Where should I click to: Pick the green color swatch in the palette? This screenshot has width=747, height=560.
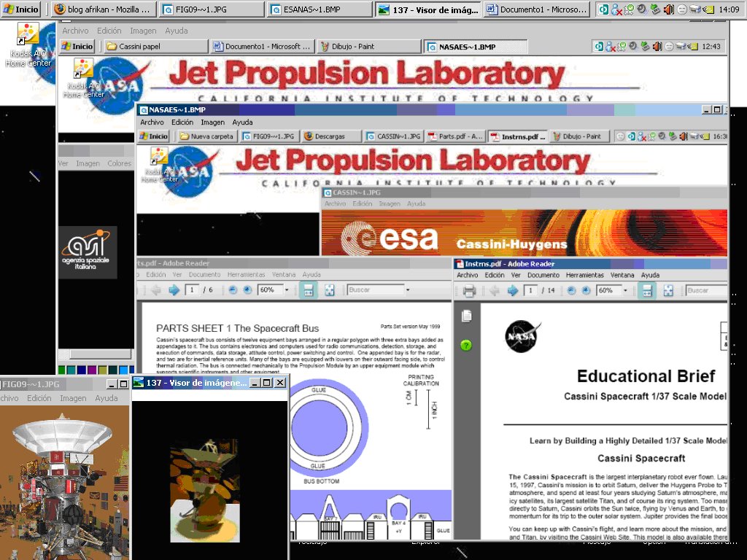pyautogui.click(x=61, y=370)
